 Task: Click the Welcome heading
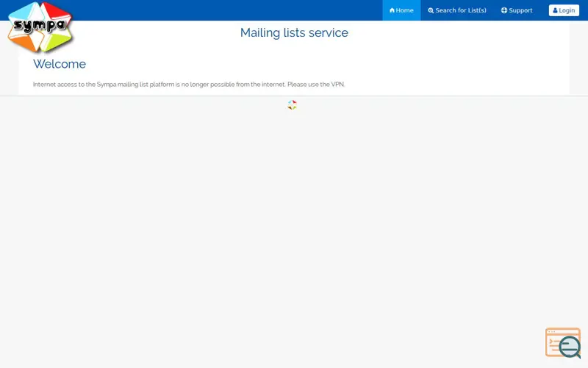[x=60, y=64]
